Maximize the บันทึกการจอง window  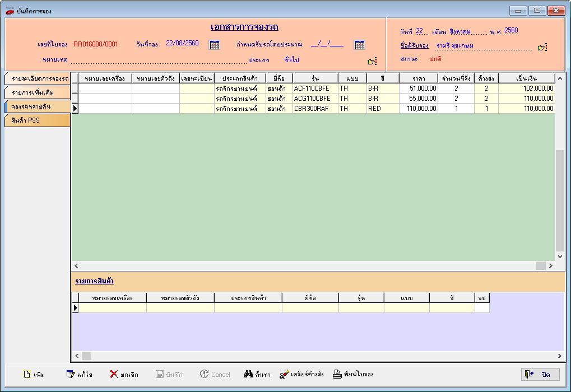[x=537, y=11]
